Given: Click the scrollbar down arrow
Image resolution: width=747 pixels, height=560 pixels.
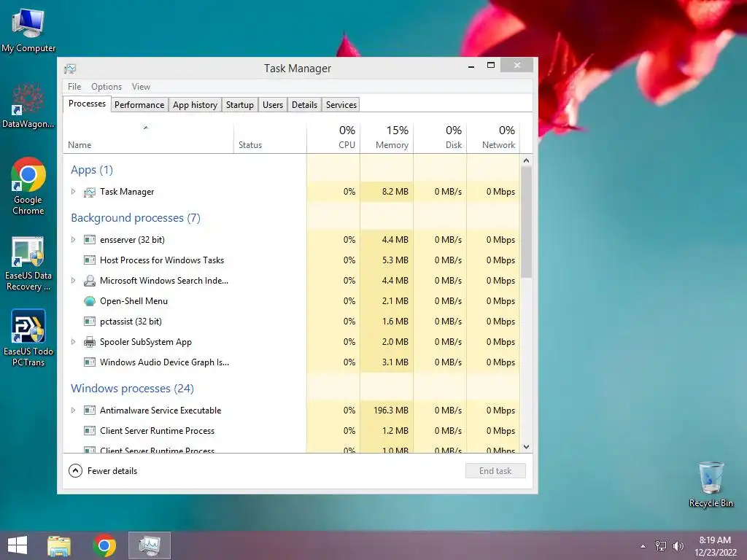Looking at the screenshot, I should (527, 447).
